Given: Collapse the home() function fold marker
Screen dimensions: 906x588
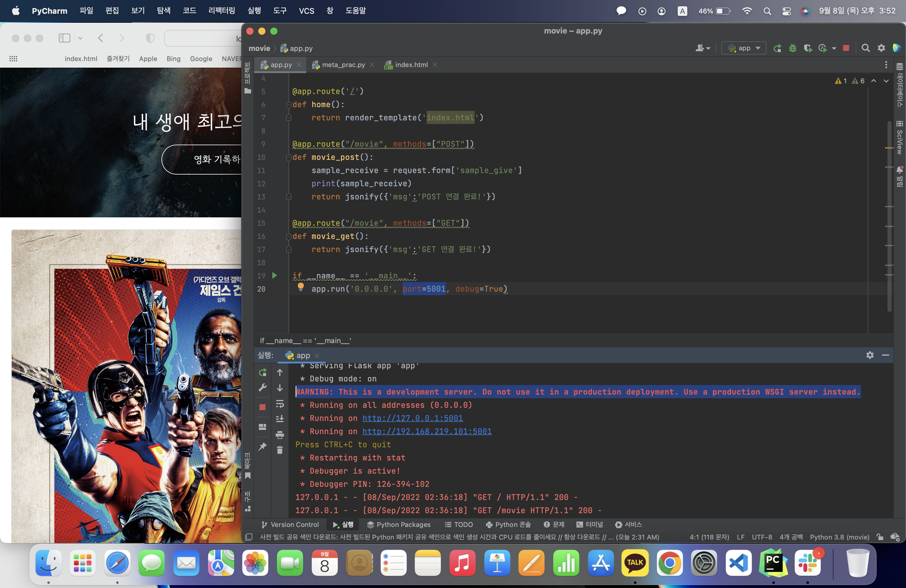Looking at the screenshot, I should coord(289,104).
